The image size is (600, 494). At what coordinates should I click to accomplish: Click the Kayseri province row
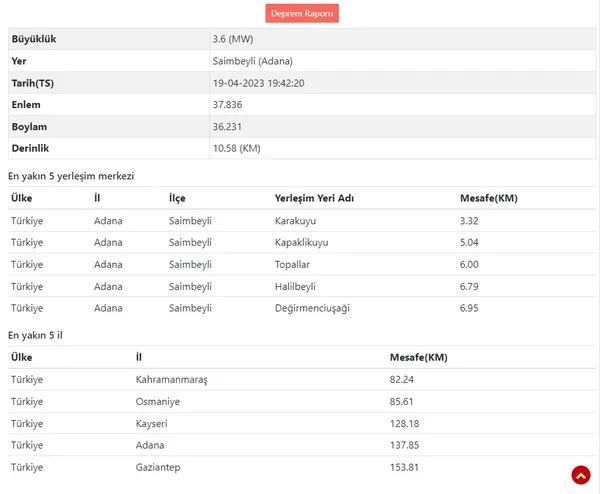coord(302,424)
